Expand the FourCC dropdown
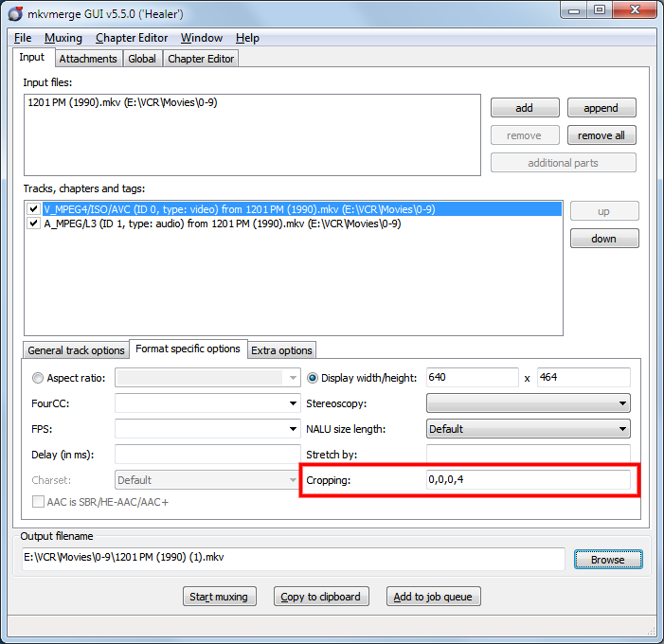The height and width of the screenshot is (644, 664). click(x=293, y=403)
